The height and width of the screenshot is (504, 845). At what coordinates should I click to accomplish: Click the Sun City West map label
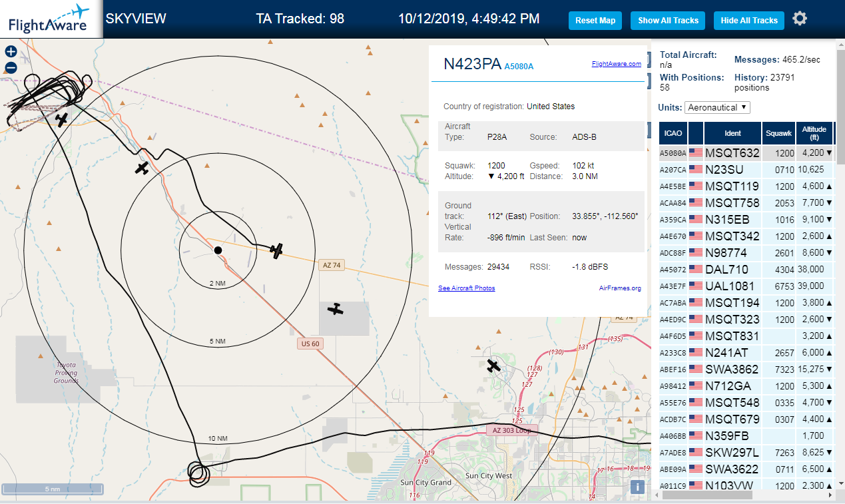(x=489, y=476)
